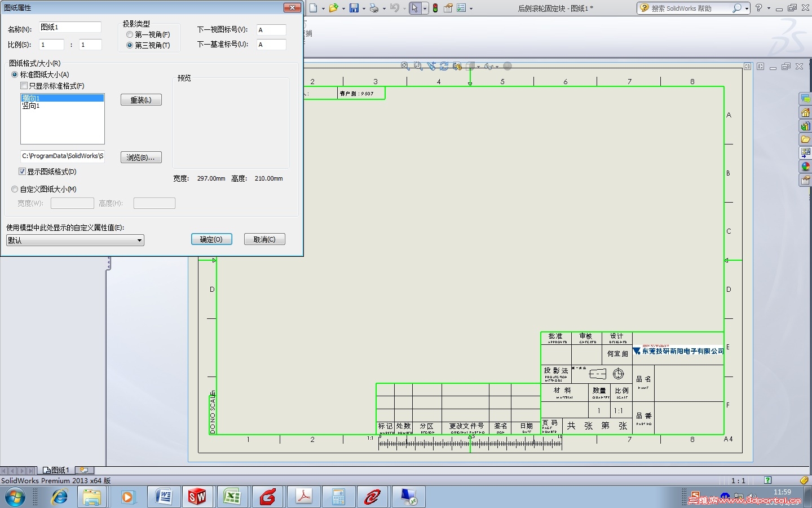Open Microsoft Word from the taskbar
Image resolution: width=812 pixels, height=508 pixels.
[164, 497]
